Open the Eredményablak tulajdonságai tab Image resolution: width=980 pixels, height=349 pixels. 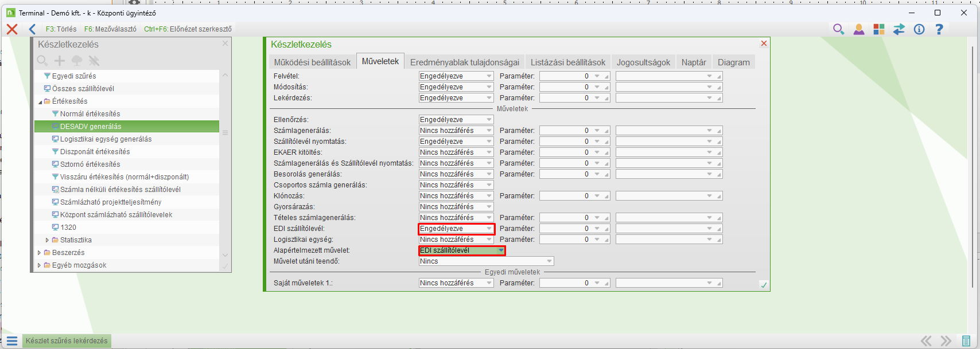coord(465,62)
